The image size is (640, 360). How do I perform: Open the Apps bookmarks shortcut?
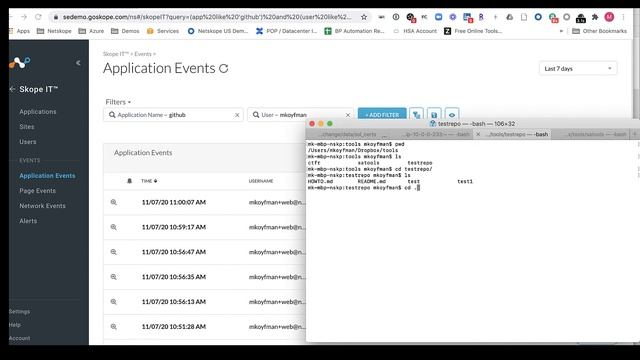pyautogui.click(x=19, y=31)
